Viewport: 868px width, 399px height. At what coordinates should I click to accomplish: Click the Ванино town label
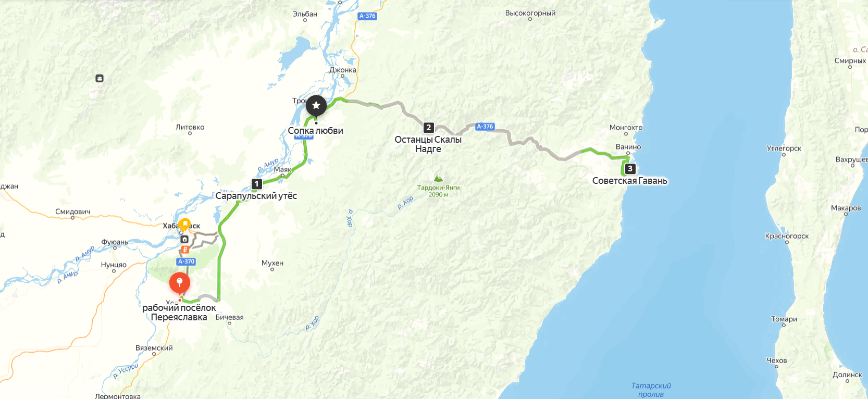click(628, 147)
